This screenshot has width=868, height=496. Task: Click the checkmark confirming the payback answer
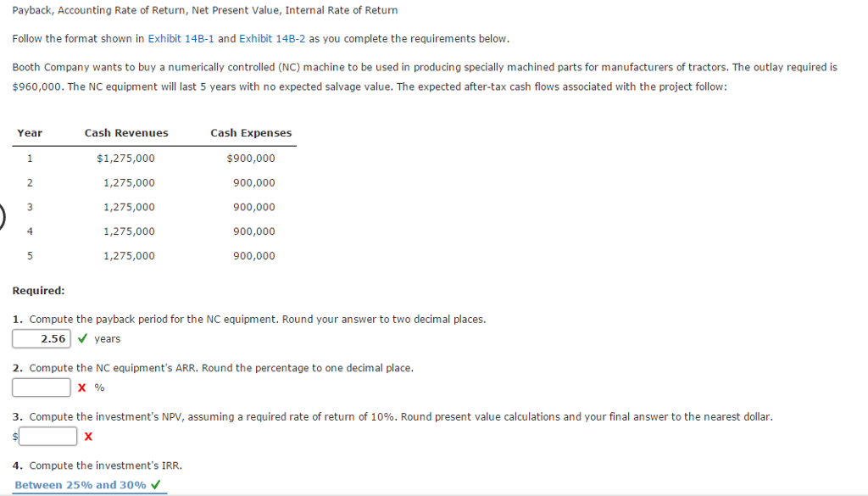[x=81, y=338]
